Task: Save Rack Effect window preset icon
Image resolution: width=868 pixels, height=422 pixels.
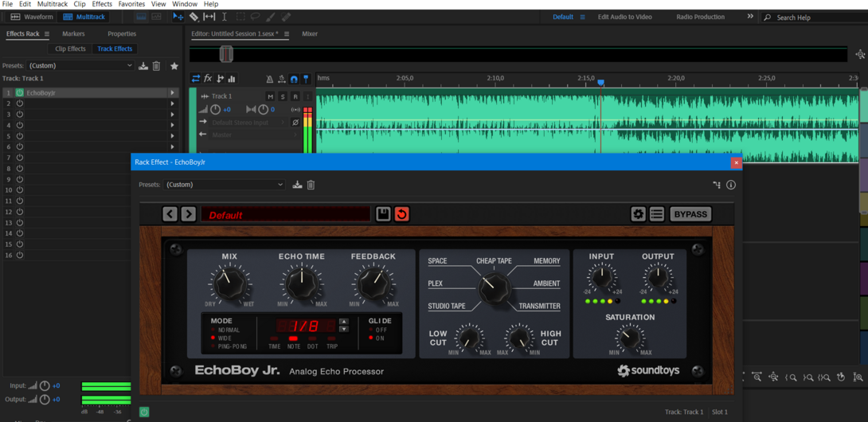Action: tap(298, 185)
